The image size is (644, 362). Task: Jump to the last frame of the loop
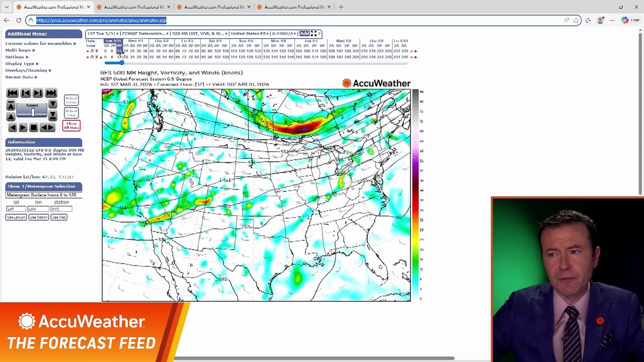(x=51, y=93)
